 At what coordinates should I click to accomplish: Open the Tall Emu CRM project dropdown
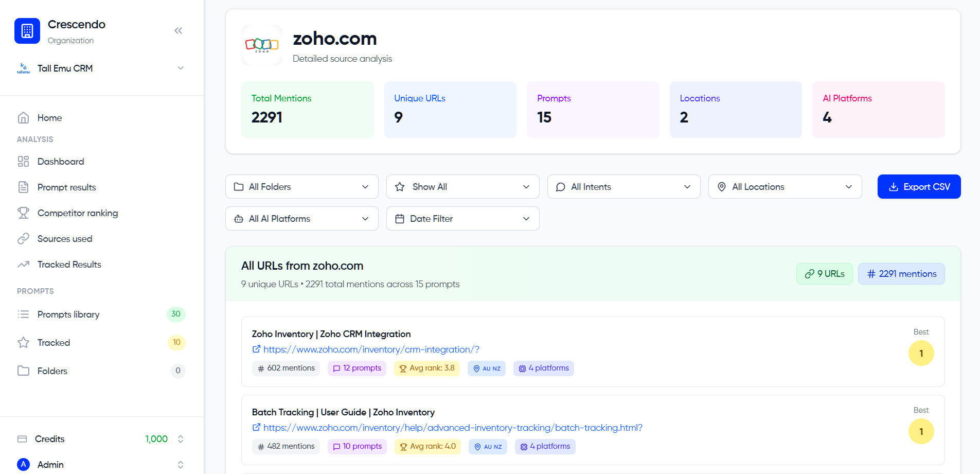[x=101, y=68]
